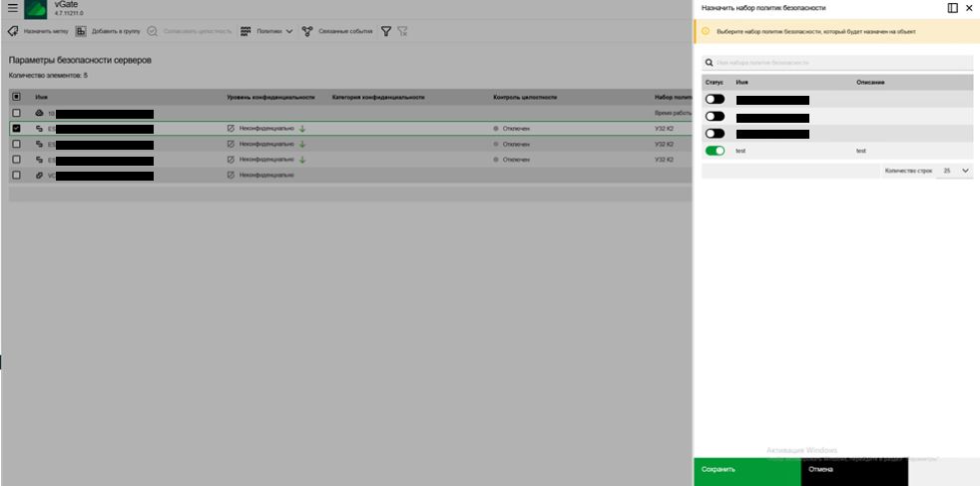
Task: Click the policy set name search field
Action: 838,63
